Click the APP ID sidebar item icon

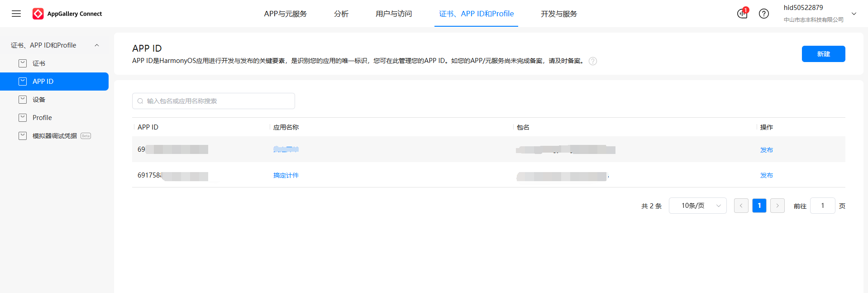23,82
